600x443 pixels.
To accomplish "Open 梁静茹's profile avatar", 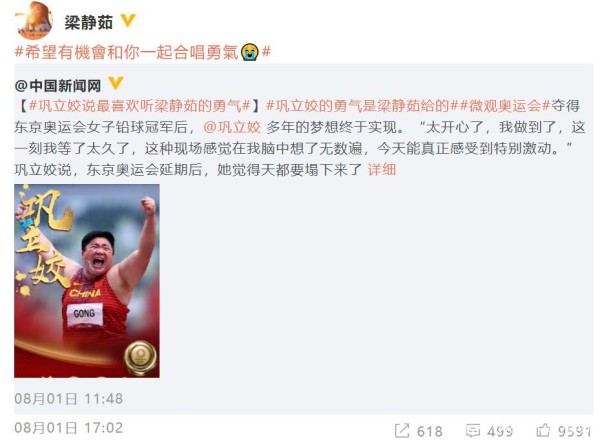I will 34,20.
